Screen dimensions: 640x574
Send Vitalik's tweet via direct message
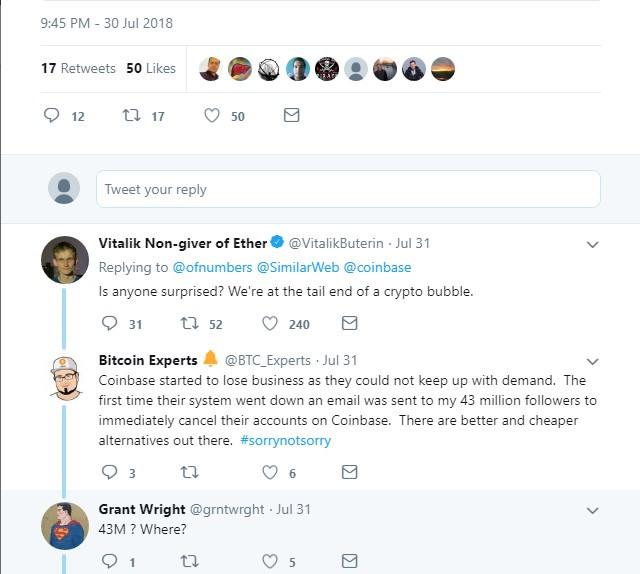[349, 323]
